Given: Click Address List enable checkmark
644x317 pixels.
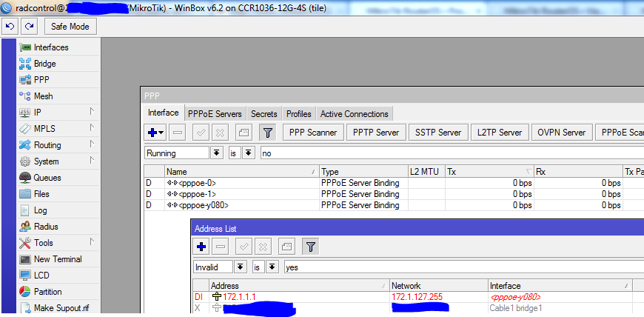Looking at the screenshot, I should pos(244,247).
